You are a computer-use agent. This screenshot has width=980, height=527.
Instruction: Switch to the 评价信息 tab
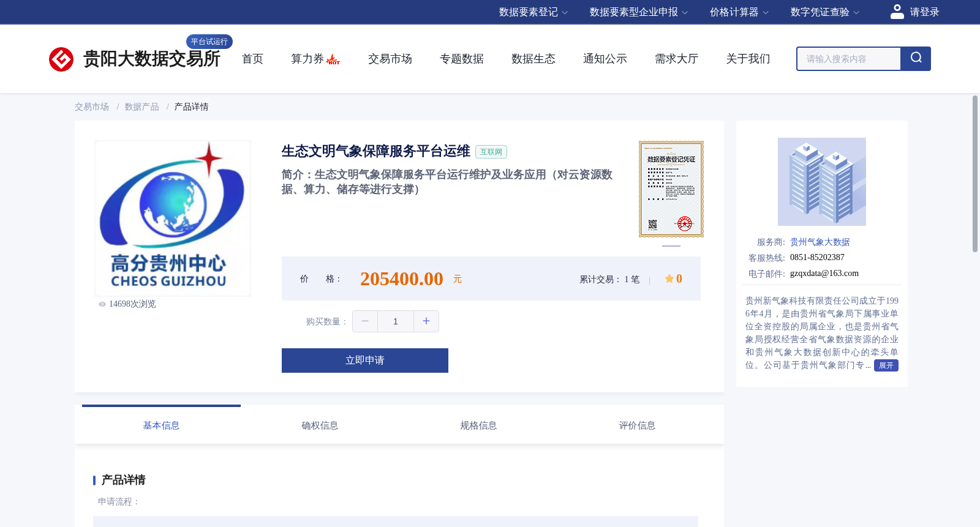coord(637,425)
